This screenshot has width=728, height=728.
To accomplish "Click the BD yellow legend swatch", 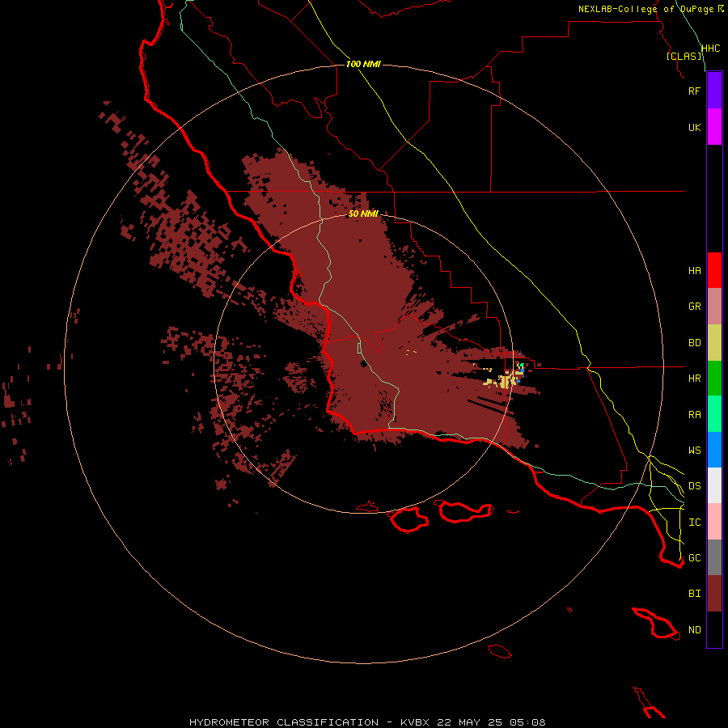I will coord(714,342).
